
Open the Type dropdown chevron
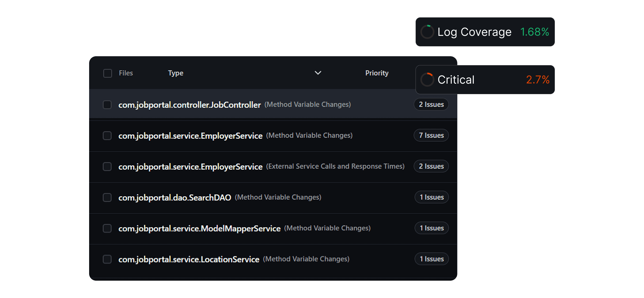pyautogui.click(x=318, y=73)
